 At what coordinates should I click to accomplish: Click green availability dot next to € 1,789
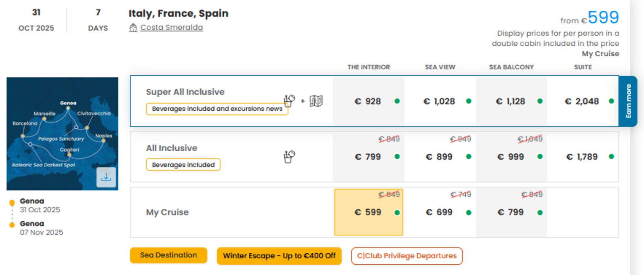[611, 157]
